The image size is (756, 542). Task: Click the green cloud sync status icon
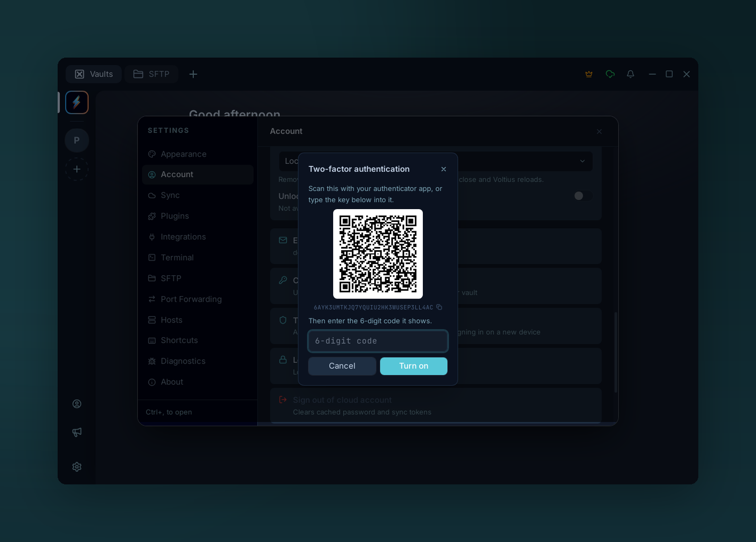point(610,74)
